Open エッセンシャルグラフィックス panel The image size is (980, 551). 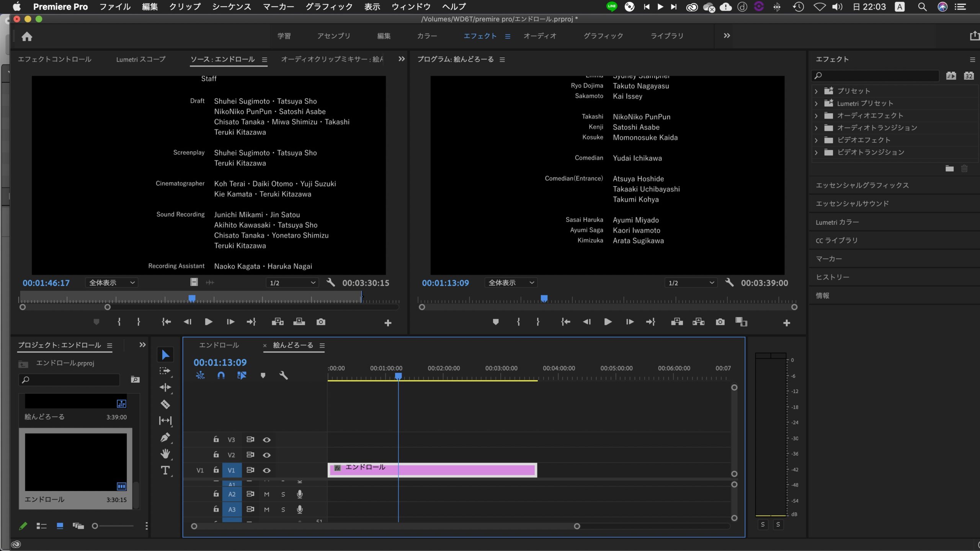[862, 185]
